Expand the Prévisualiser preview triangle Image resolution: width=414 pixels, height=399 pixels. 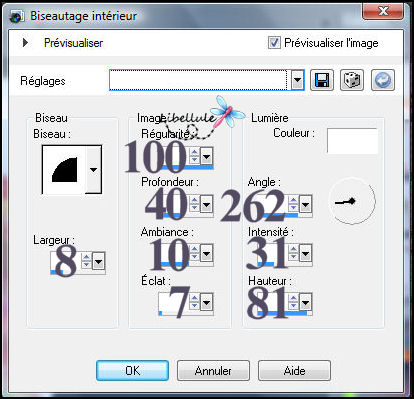point(25,43)
